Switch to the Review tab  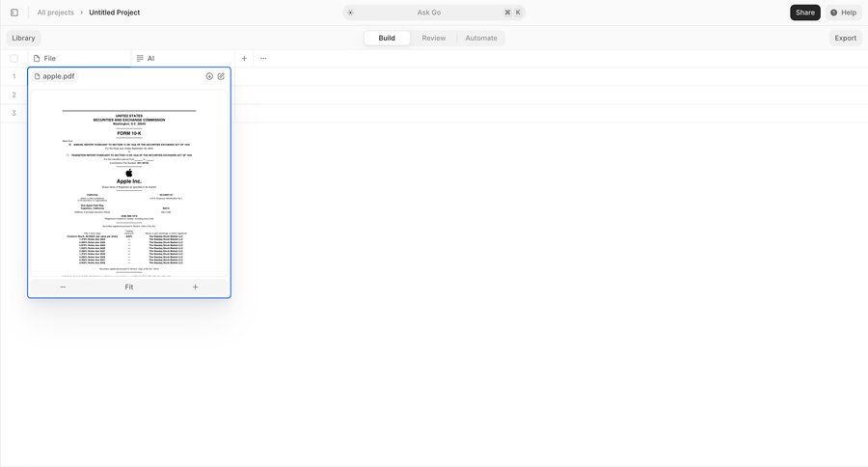pyautogui.click(x=433, y=38)
